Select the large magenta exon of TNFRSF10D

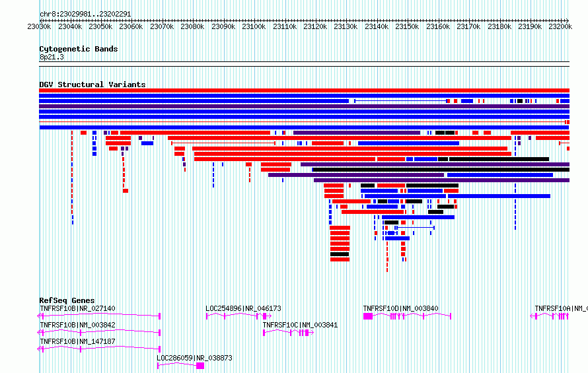(x=368, y=316)
